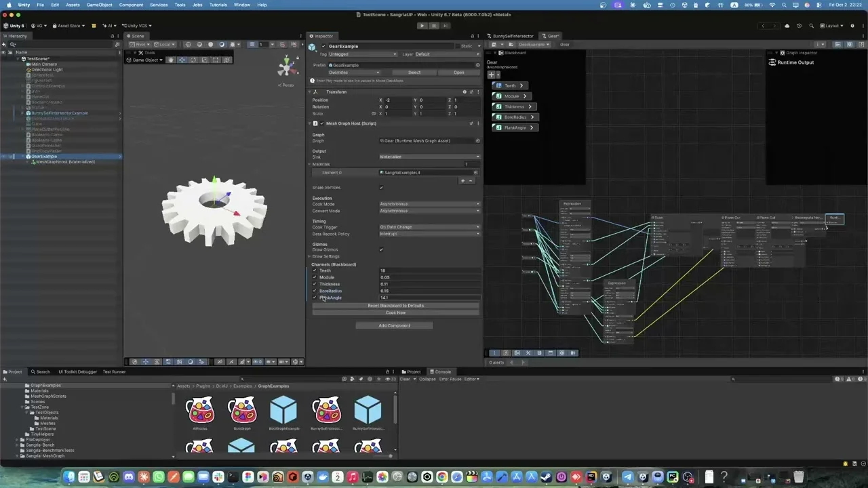Select the Rect tool in Scene toolbar
The width and height of the screenshot is (868, 488).
click(x=216, y=60)
